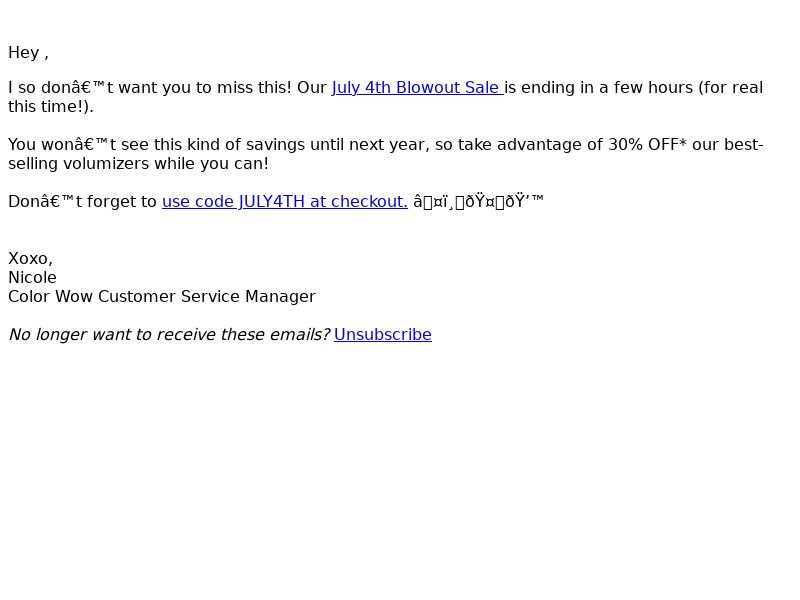Click the Unsubscribe link
Screen dimensions: 800x600
383,334
